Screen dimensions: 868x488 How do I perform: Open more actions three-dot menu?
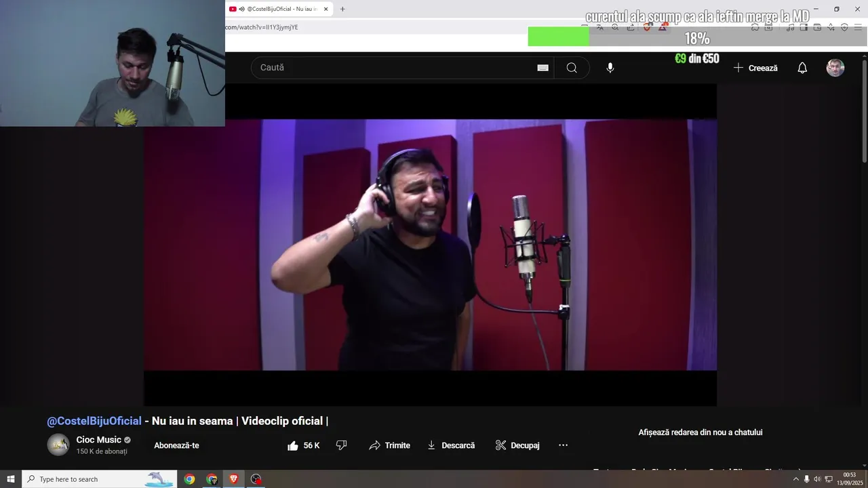click(563, 445)
